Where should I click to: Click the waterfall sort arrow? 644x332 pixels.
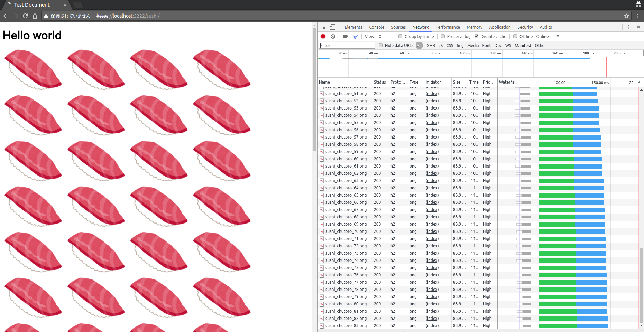(x=639, y=82)
